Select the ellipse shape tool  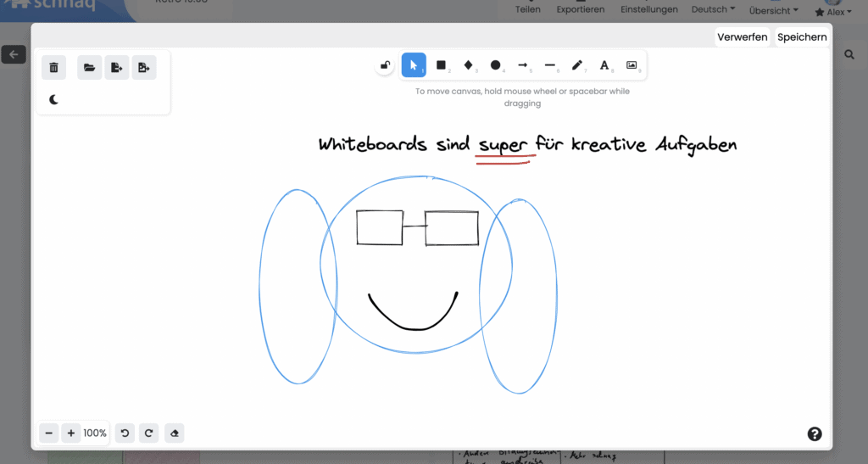[x=496, y=65]
